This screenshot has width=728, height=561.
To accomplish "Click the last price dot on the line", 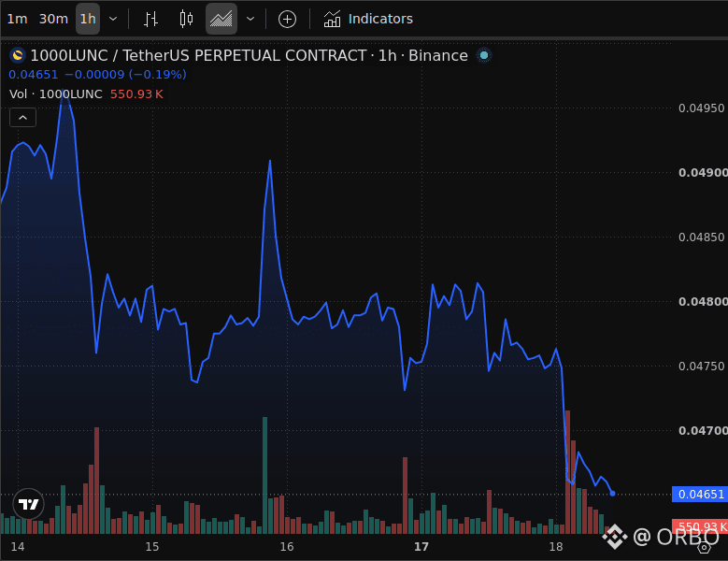I will point(612,494).
